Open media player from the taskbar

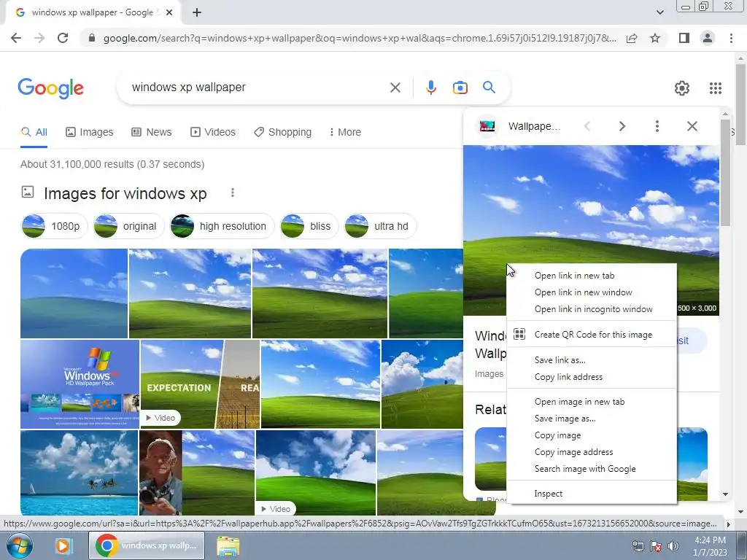click(x=63, y=545)
